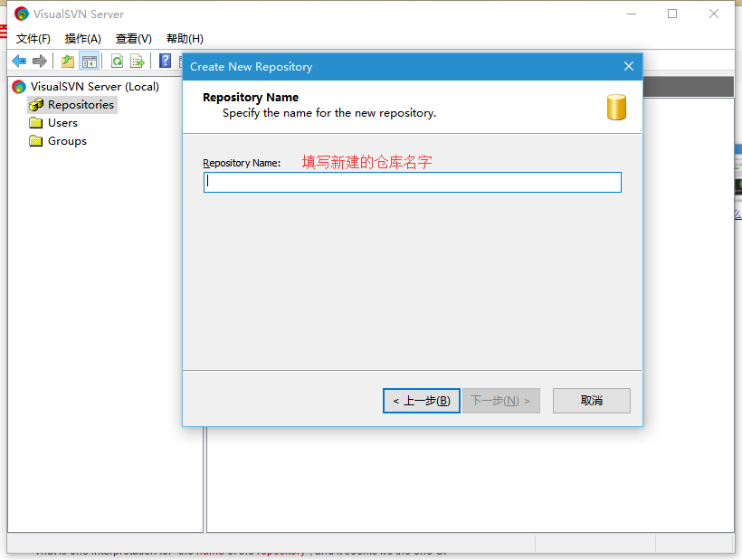Click the blue Help question-mark icon

point(165,61)
